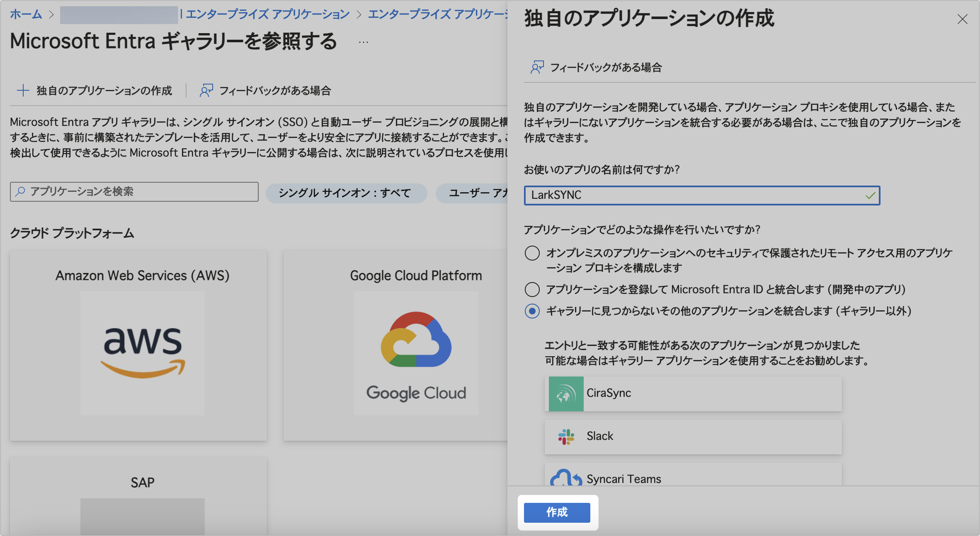Open the シングル サインオン : すべて filter
The width and height of the screenshot is (980, 536).
(x=345, y=193)
